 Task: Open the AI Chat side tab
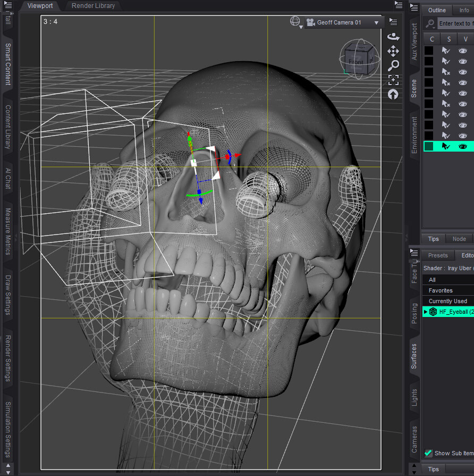(x=8, y=178)
